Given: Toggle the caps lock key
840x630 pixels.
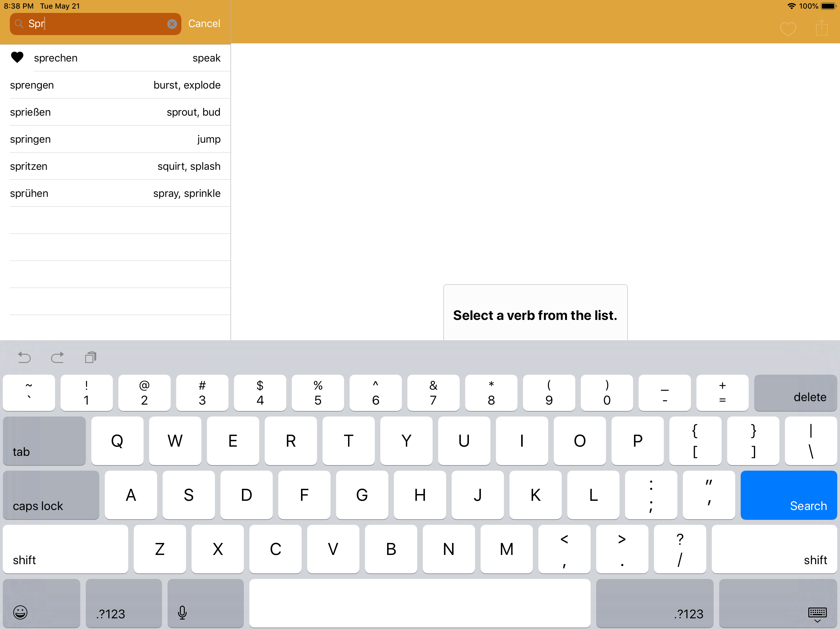Looking at the screenshot, I should 51,495.
